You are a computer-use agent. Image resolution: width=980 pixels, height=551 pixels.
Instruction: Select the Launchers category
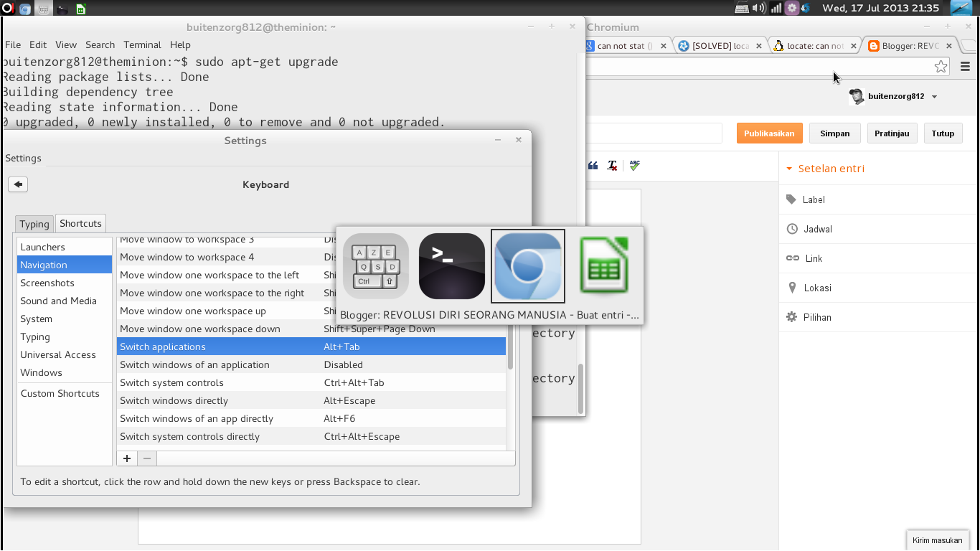pos(65,247)
